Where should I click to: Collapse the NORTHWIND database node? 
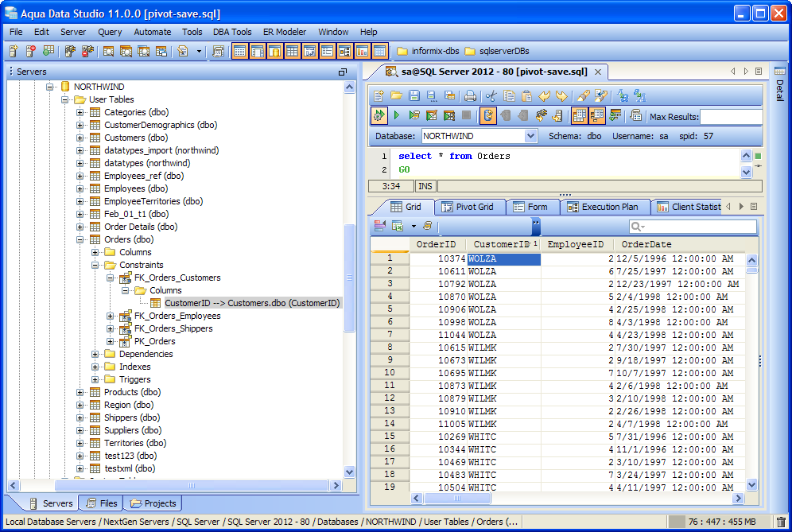pos(49,87)
